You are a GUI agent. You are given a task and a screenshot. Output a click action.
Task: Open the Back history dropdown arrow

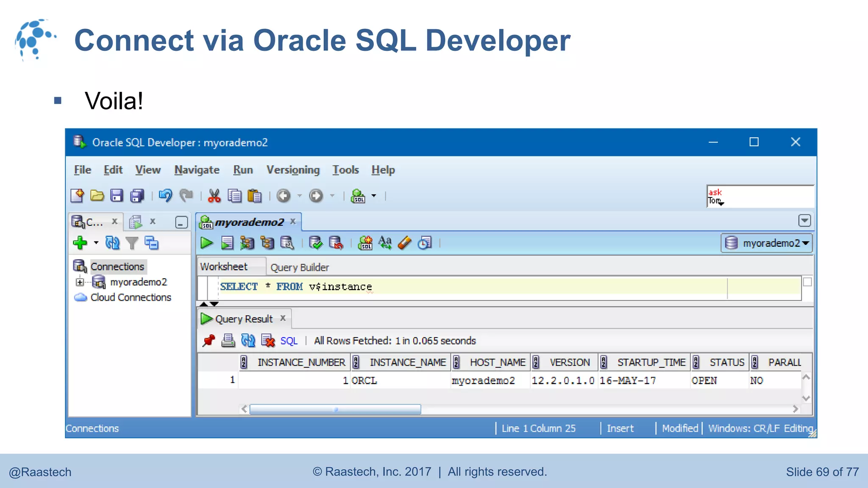click(300, 196)
